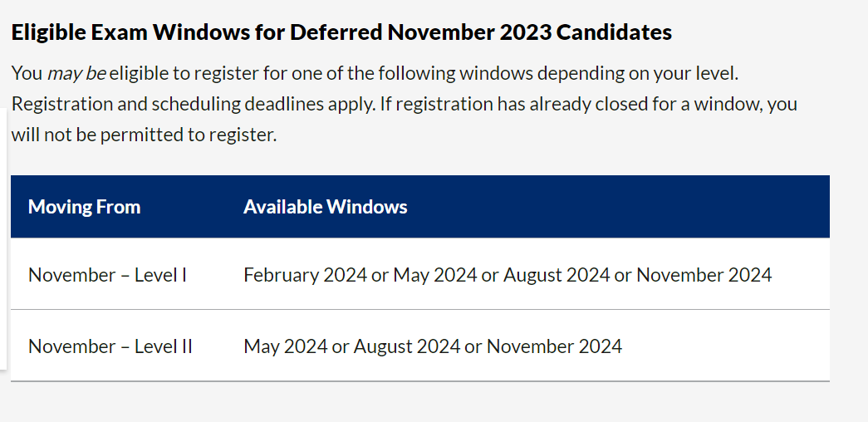Click August 2024 in Level I row
The image size is (868, 422).
557,275
